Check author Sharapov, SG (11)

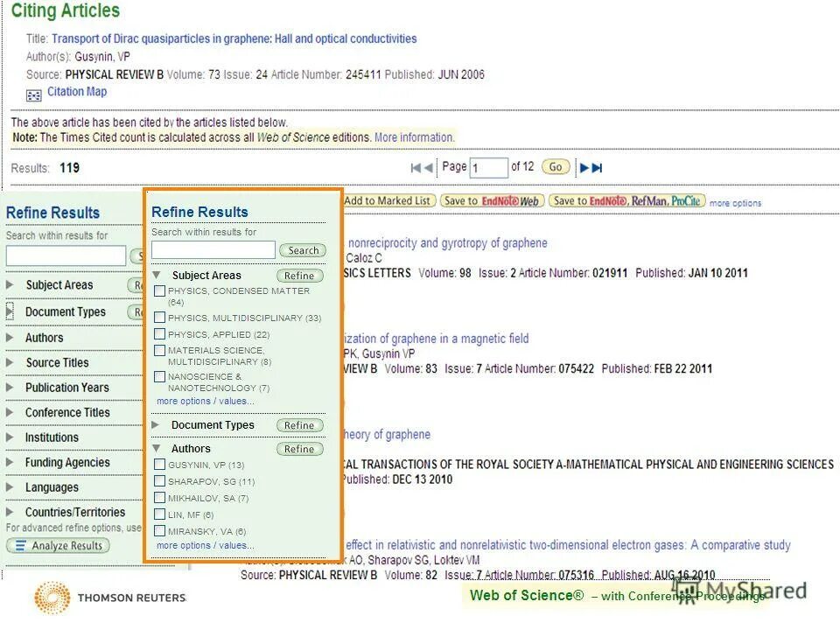click(x=159, y=481)
